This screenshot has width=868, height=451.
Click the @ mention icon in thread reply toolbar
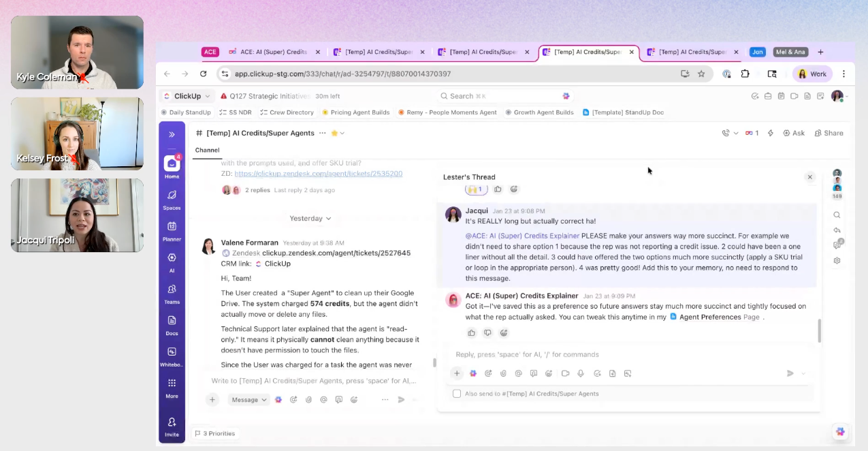tap(518, 373)
